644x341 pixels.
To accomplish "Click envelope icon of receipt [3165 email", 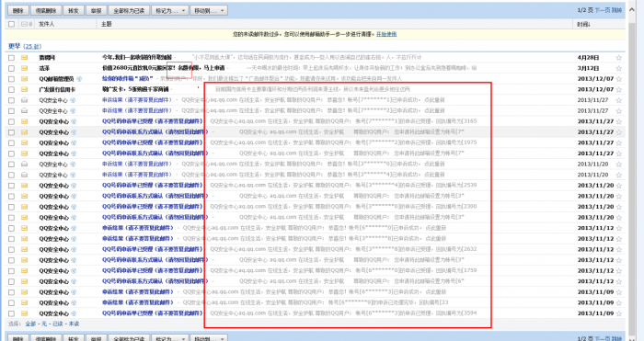I will pyautogui.click(x=24, y=121).
